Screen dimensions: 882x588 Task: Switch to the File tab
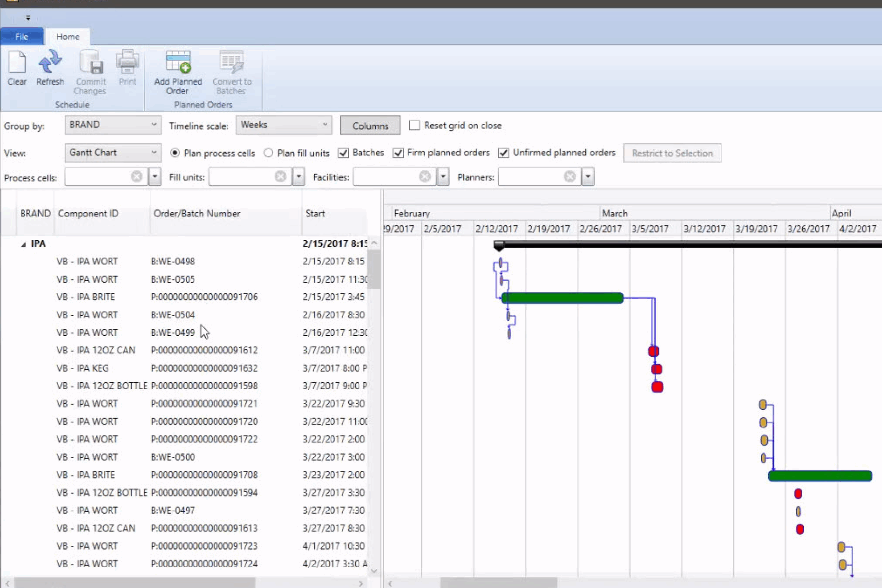click(x=21, y=37)
